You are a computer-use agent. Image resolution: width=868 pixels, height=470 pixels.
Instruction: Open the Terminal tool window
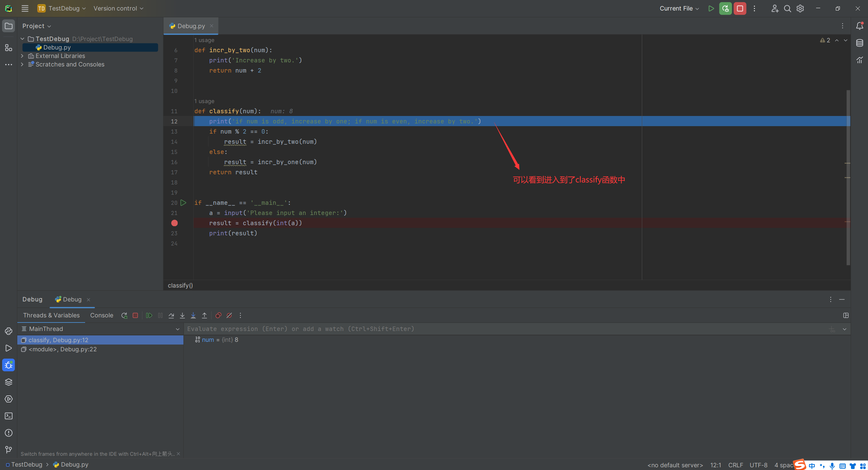point(8,416)
